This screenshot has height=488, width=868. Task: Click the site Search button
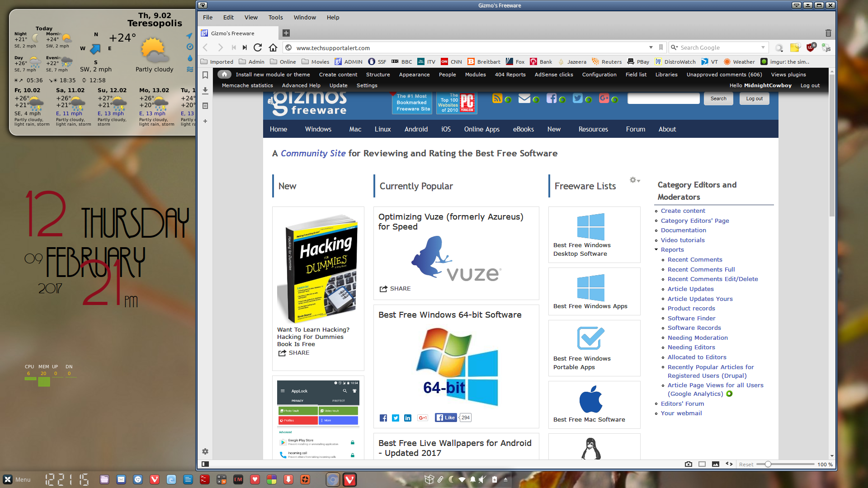[718, 99]
